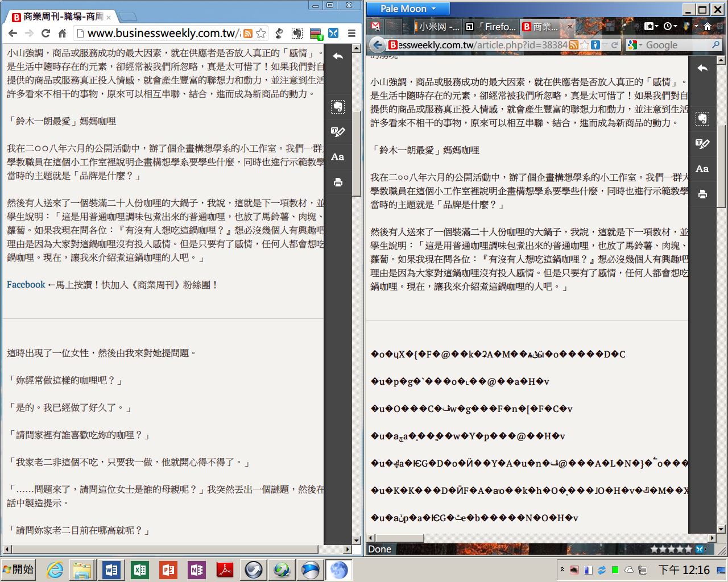Click the Evernote elephant icon in Chrome's sidebar

[338, 107]
